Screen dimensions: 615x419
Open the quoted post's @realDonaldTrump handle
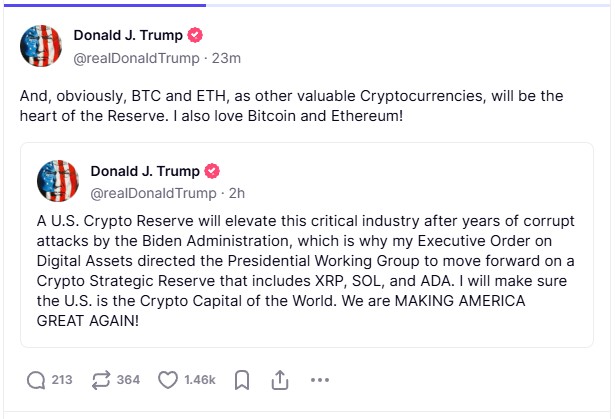tap(153, 192)
